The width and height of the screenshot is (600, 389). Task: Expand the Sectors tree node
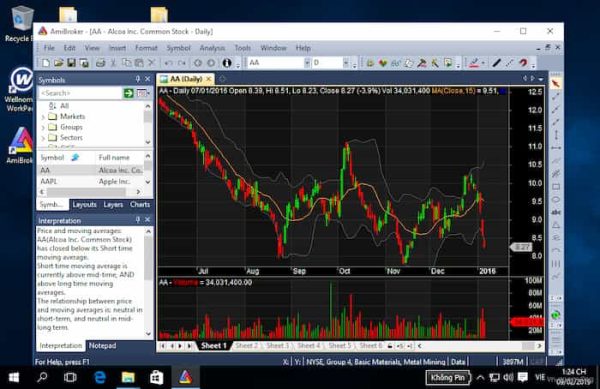click(x=43, y=138)
